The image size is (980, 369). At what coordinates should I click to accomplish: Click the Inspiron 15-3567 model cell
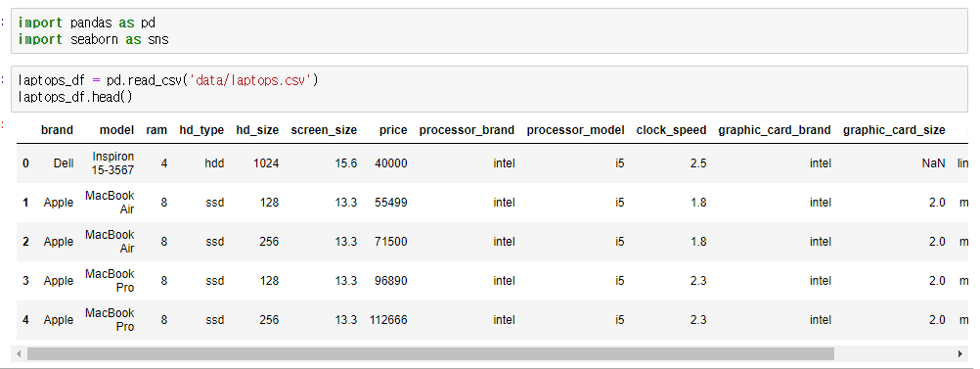click(x=112, y=163)
